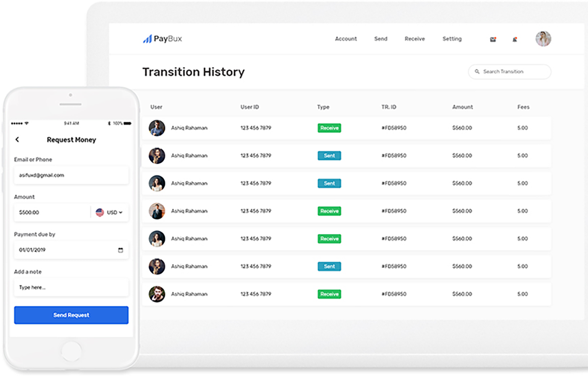This screenshot has width=588, height=376.
Task: Click the Sent badge in the sixth table row
Action: click(x=329, y=267)
